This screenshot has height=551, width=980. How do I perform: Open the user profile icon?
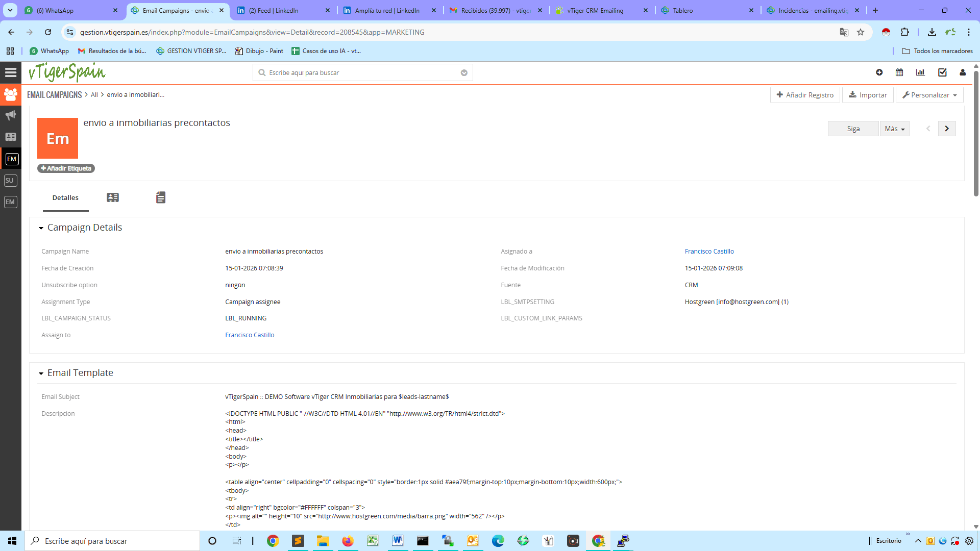click(x=963, y=72)
